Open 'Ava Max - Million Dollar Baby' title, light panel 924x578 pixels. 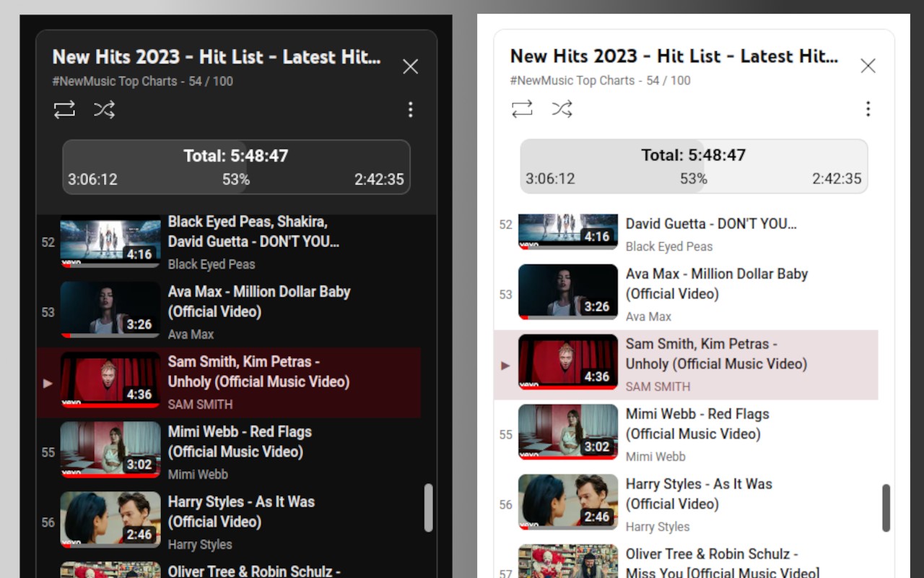717,284
